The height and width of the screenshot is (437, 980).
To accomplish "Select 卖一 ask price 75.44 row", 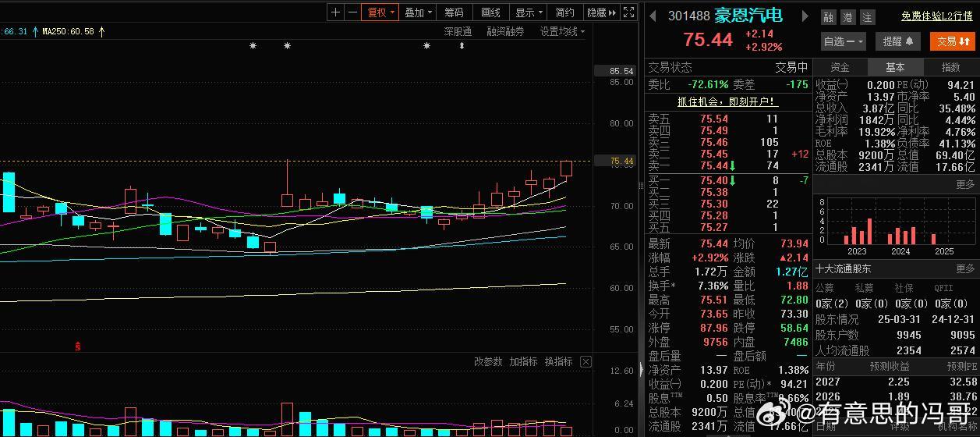I will 727,165.
